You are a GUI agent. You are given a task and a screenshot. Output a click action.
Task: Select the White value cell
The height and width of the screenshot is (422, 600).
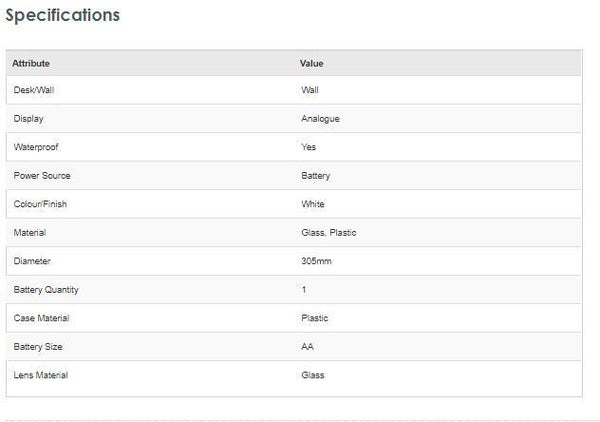(x=313, y=204)
